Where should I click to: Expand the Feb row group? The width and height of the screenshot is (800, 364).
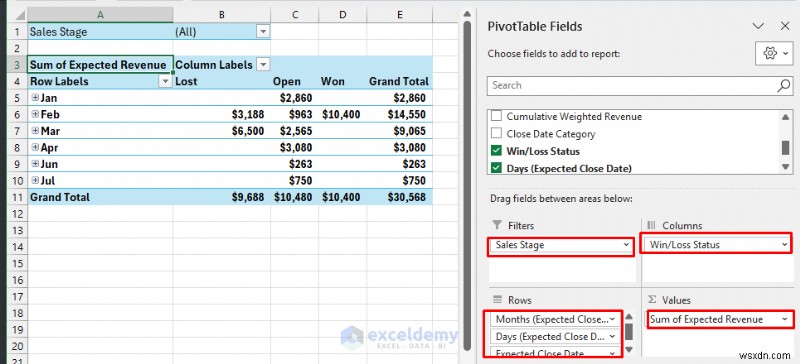tap(35, 114)
